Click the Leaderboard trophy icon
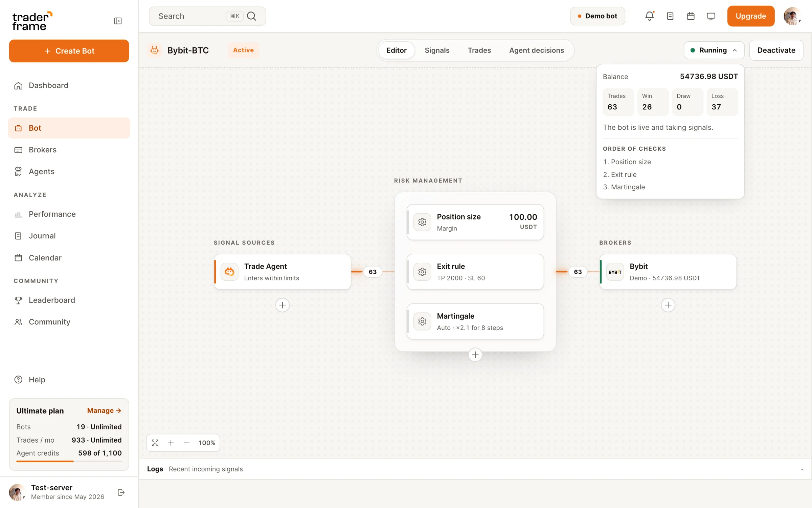 [18, 300]
